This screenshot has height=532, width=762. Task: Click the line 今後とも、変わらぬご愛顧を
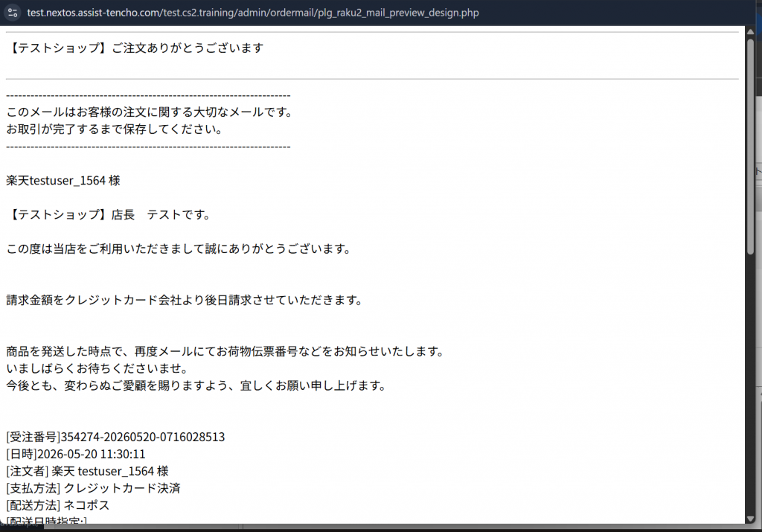pyautogui.click(x=196, y=385)
